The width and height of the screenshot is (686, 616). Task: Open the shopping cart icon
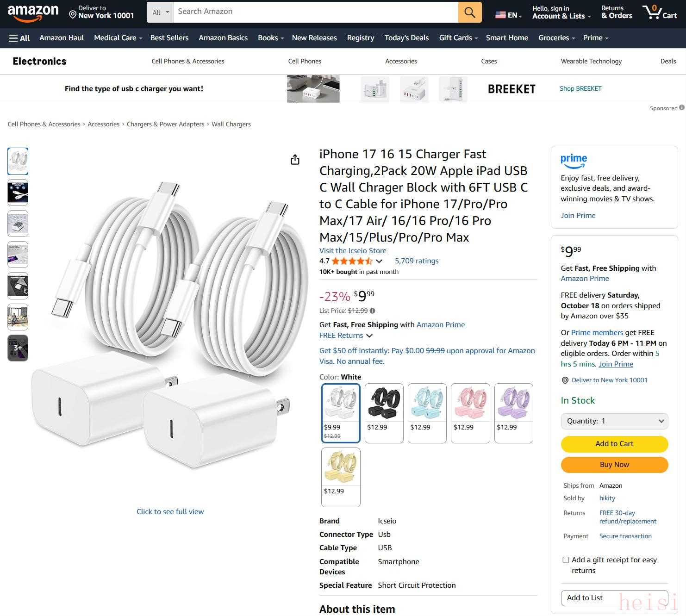pyautogui.click(x=659, y=12)
